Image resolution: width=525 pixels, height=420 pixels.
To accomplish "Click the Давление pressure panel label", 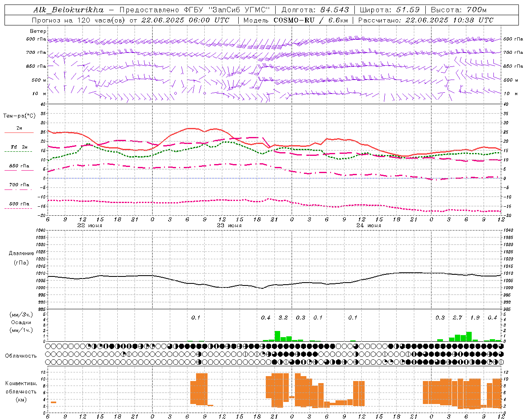I will click(x=21, y=253).
